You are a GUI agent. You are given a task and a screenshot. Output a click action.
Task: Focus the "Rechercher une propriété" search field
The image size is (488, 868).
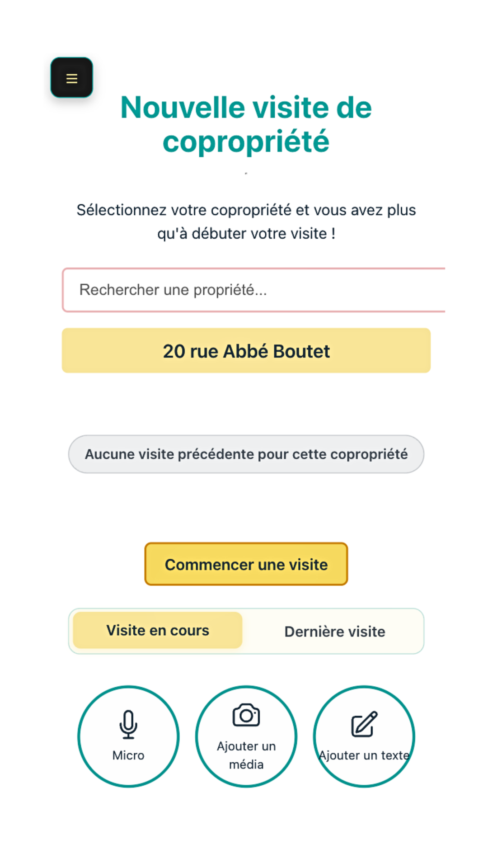point(253,290)
